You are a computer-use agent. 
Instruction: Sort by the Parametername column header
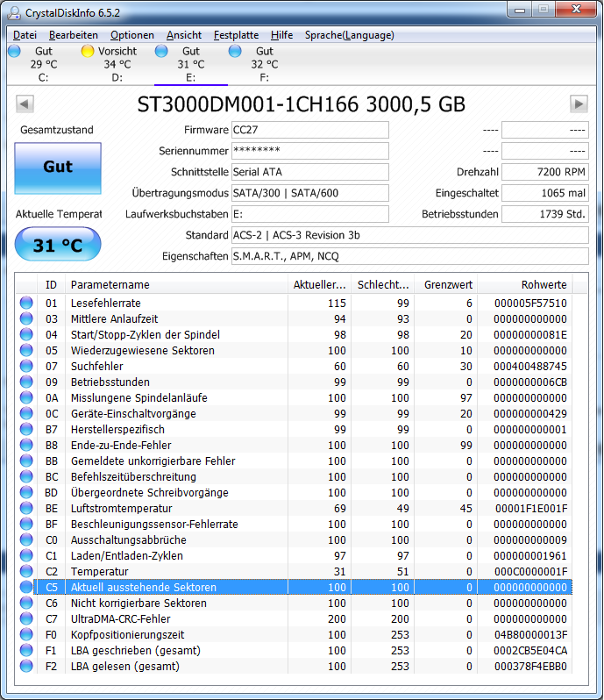(176, 285)
